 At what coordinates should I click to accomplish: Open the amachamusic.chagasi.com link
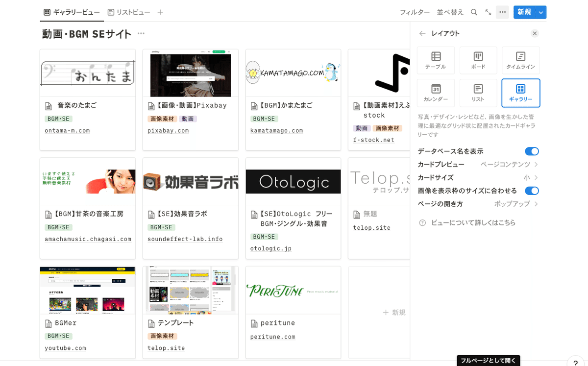pos(88,240)
